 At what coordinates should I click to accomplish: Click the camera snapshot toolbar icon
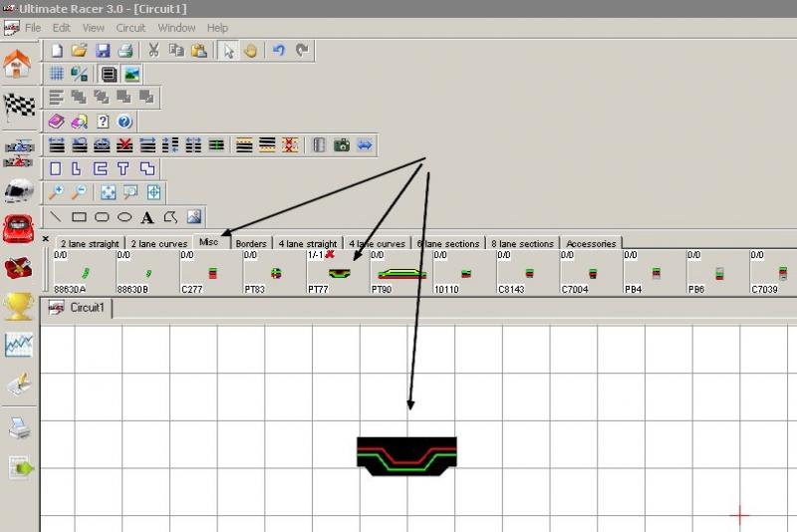(342, 144)
